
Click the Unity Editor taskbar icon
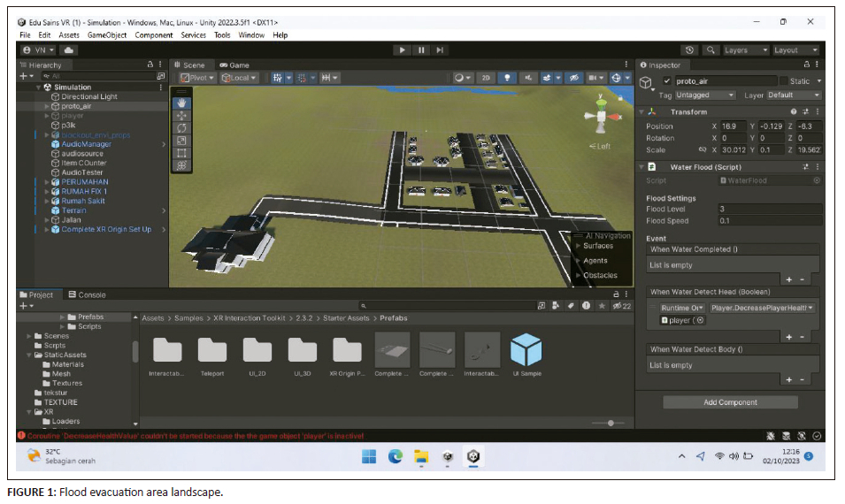coord(473,456)
